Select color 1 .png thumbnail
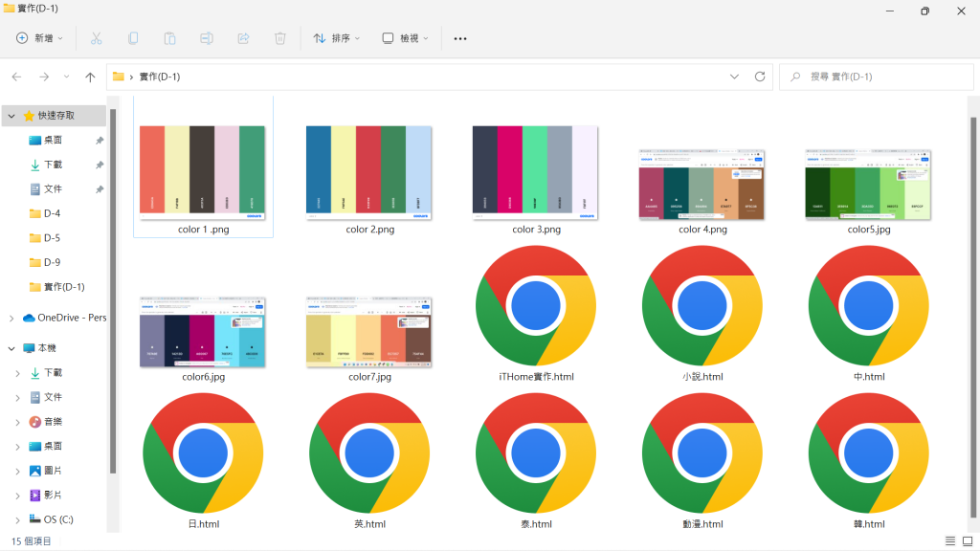980x551 pixels. [203, 172]
